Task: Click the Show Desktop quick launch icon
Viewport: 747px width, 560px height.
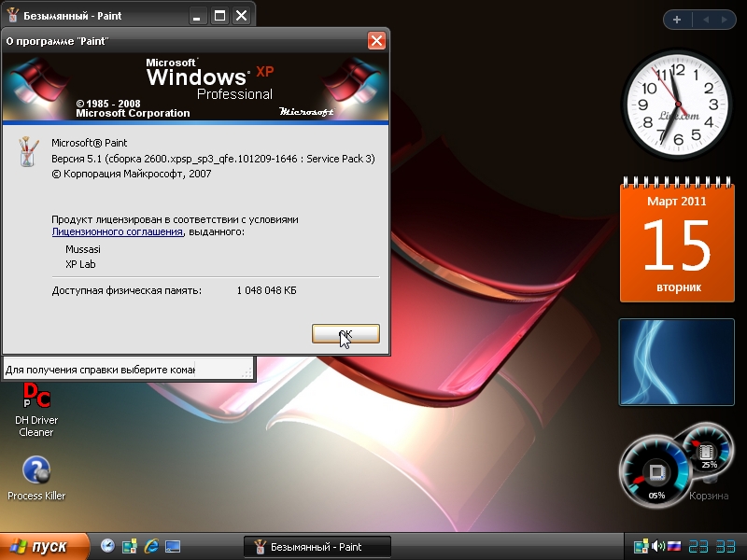Action: click(x=172, y=546)
